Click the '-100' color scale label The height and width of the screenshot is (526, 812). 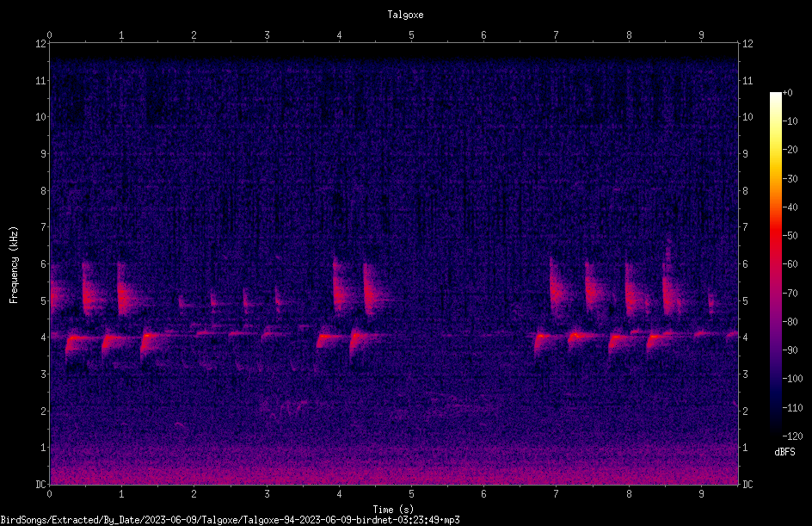pos(792,379)
